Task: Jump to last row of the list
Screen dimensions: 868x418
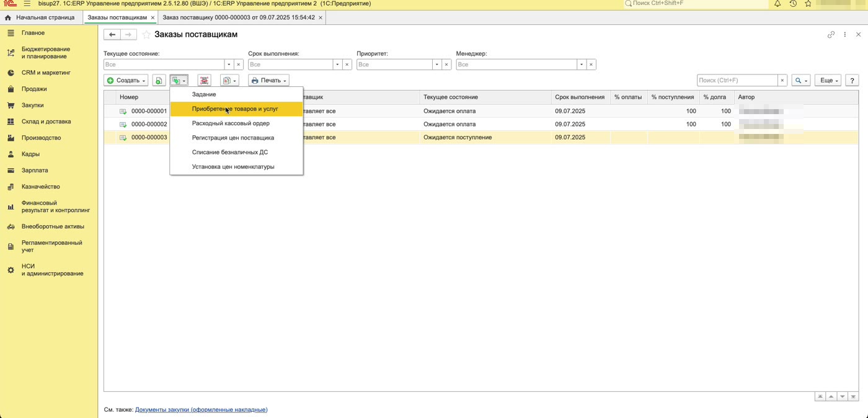Action: tap(854, 396)
